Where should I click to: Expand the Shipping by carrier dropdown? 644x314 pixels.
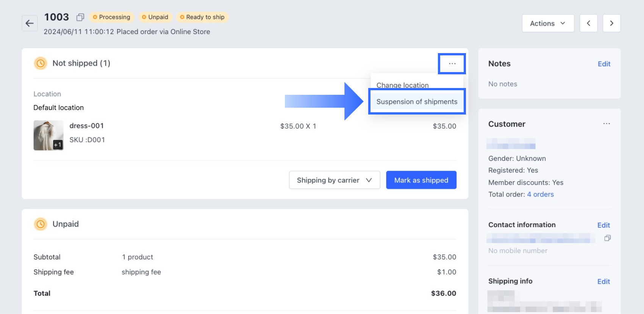tap(334, 180)
